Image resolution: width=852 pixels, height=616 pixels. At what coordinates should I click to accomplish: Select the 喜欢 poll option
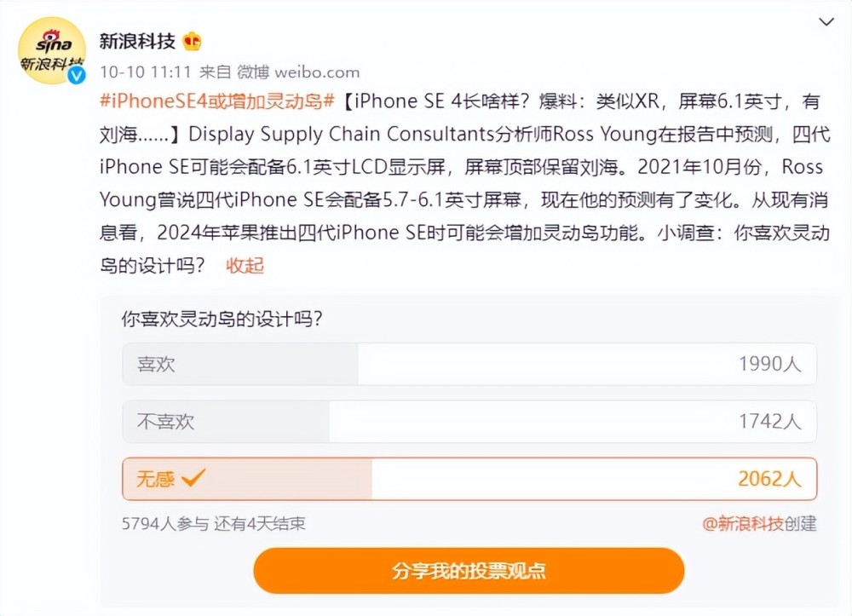pos(469,364)
